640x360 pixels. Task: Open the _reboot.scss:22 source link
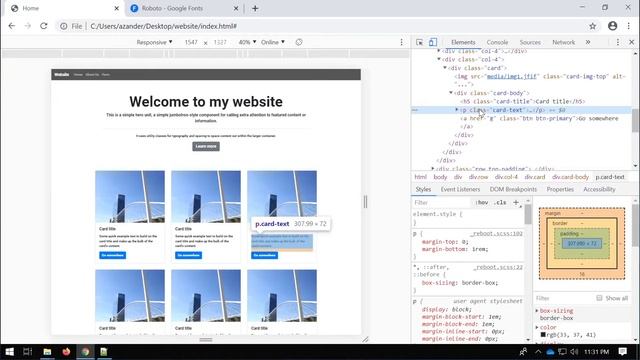[x=498, y=267]
